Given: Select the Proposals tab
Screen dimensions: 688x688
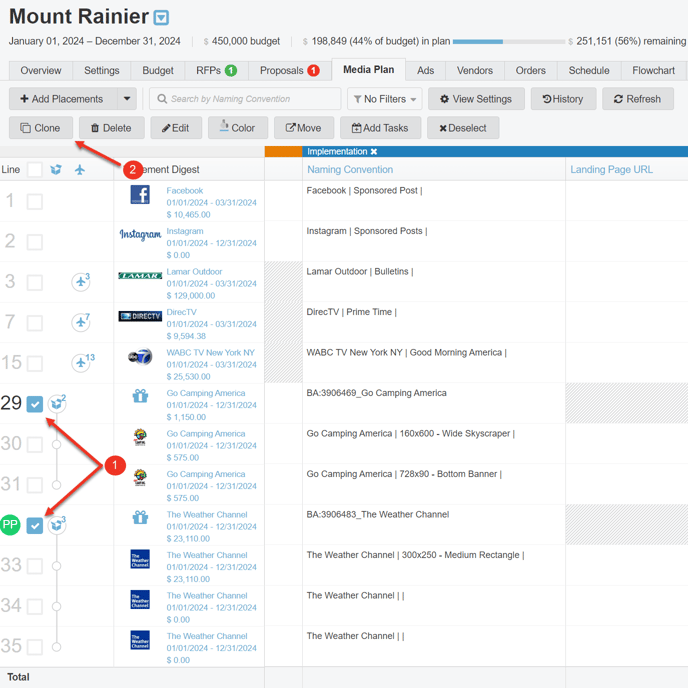Looking at the screenshot, I should coord(290,71).
